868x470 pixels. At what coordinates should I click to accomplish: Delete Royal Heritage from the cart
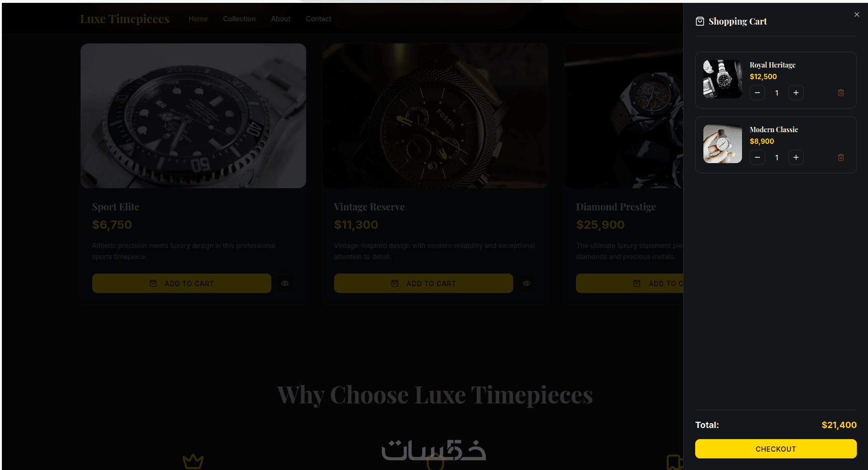click(840, 93)
